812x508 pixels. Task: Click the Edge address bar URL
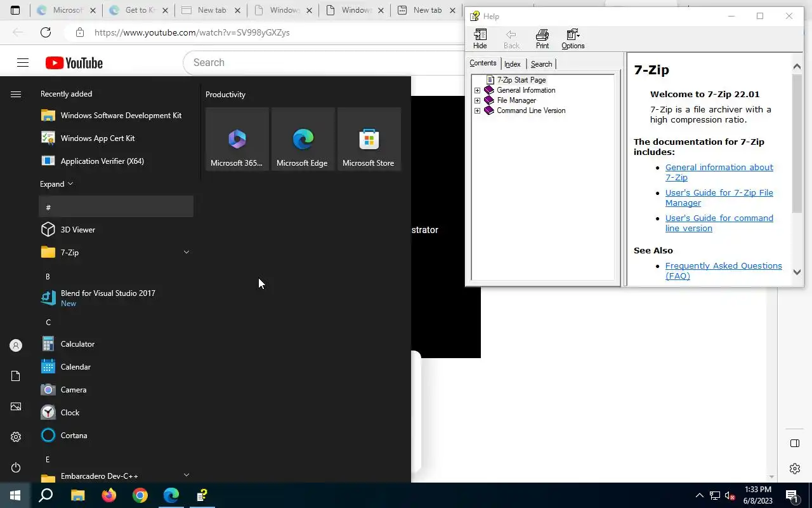(x=192, y=32)
